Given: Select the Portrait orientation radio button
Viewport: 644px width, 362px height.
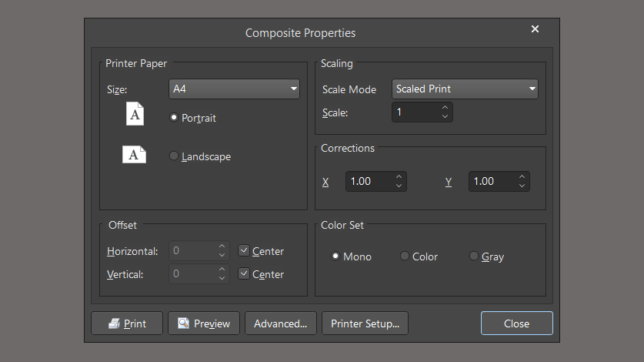Looking at the screenshot, I should [174, 118].
